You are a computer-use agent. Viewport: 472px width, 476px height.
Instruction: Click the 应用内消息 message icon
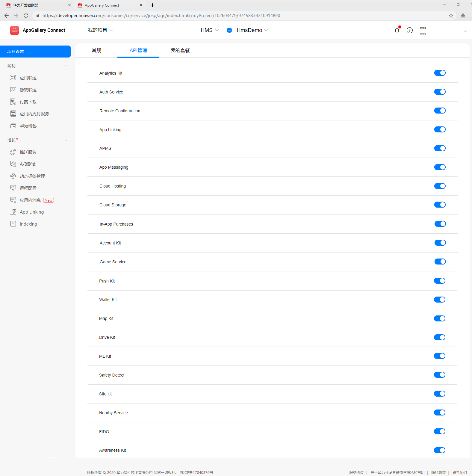tap(13, 200)
